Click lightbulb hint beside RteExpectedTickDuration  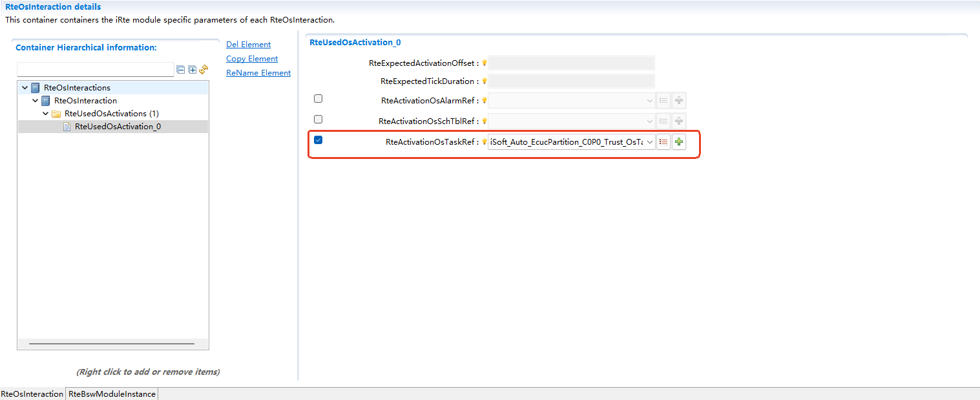[x=484, y=81]
